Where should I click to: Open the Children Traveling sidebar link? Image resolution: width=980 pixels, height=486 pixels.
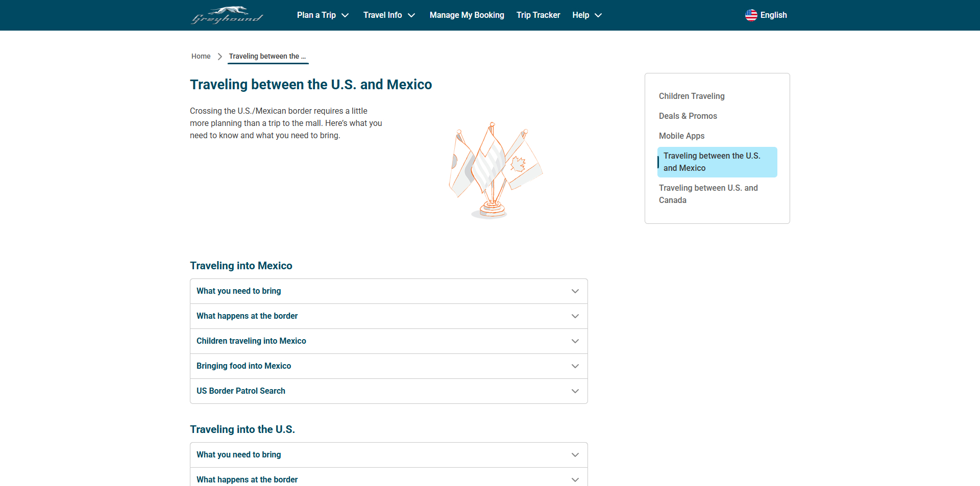tap(691, 96)
